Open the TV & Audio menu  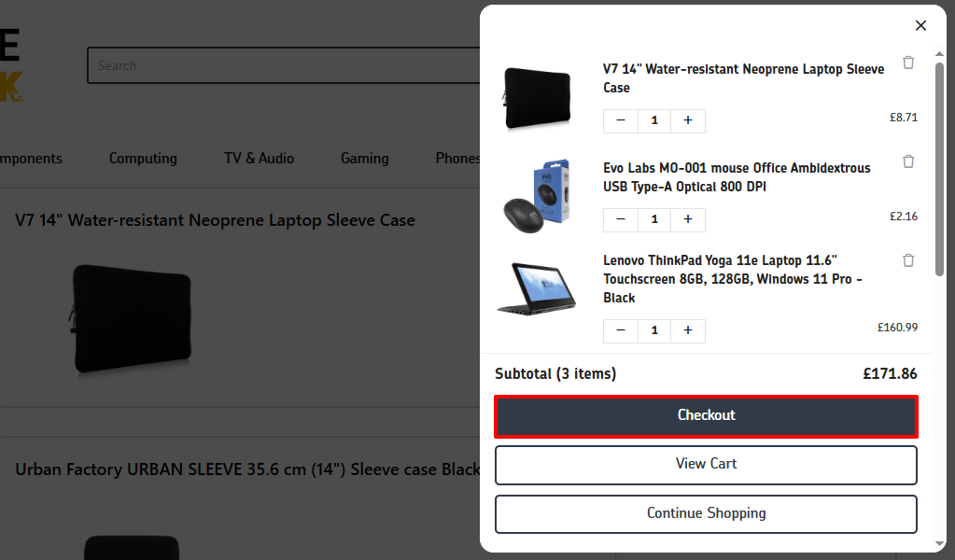[259, 159]
